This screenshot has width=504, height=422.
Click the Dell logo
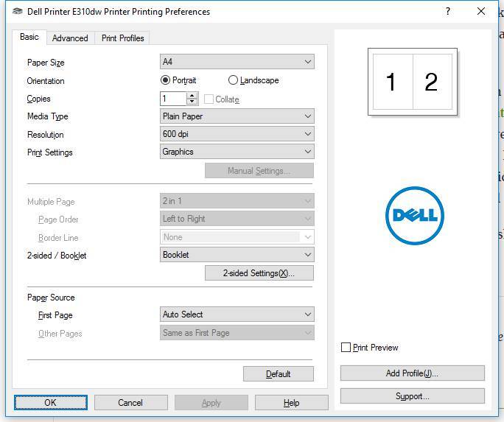pos(415,216)
